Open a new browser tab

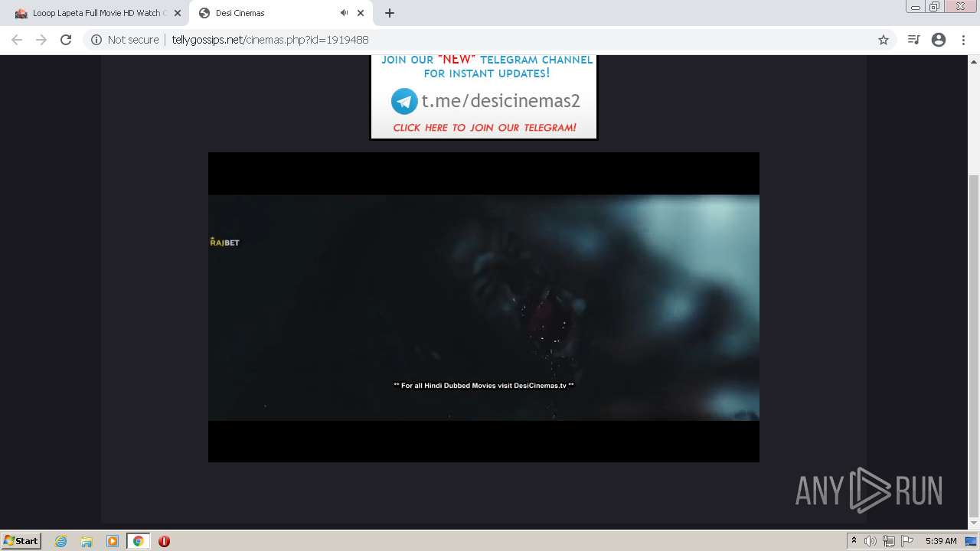pos(389,13)
